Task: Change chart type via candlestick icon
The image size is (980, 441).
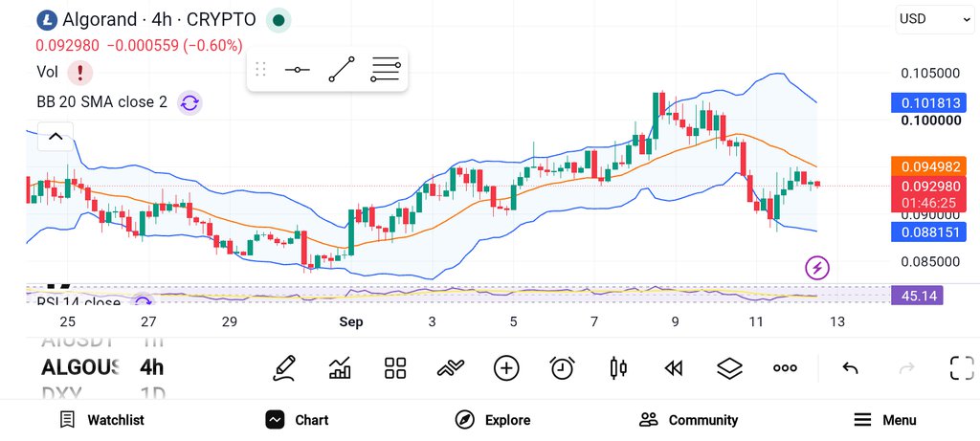Action: tap(617, 368)
